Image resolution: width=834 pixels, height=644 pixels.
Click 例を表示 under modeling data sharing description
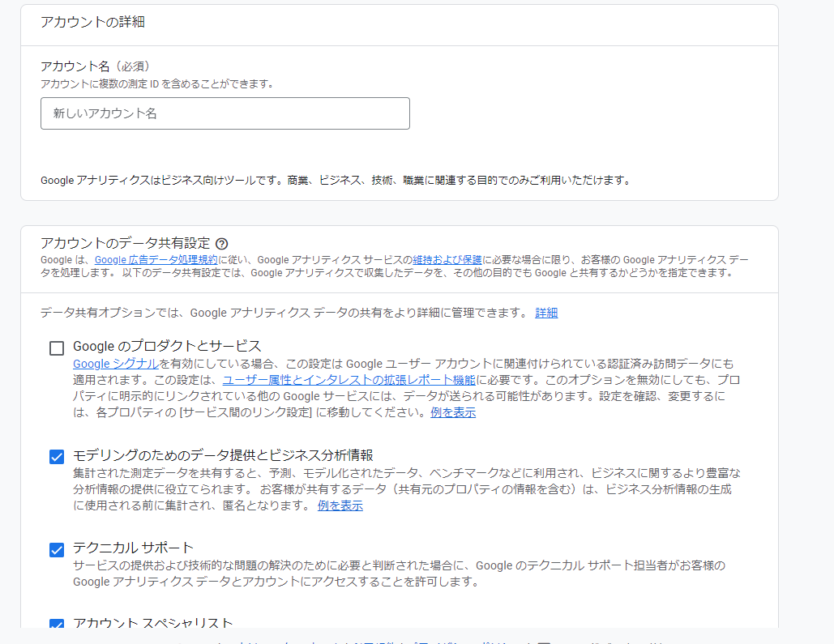point(340,505)
